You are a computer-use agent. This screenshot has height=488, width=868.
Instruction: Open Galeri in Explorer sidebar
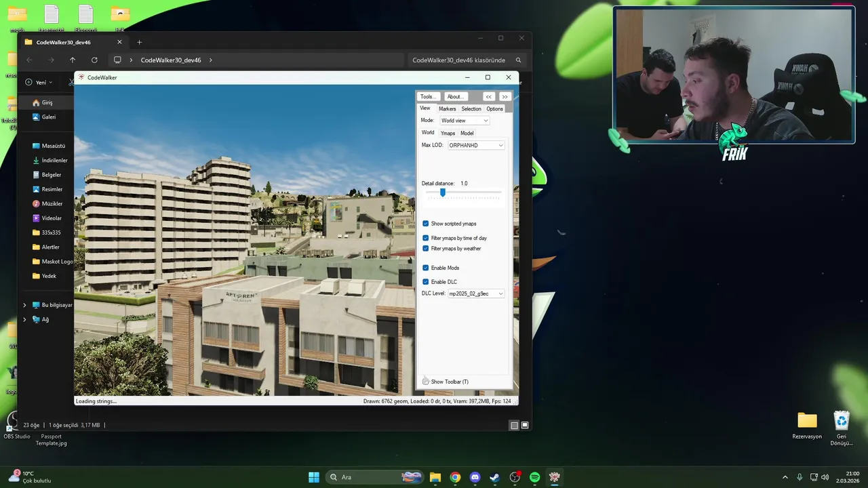pyautogui.click(x=46, y=117)
